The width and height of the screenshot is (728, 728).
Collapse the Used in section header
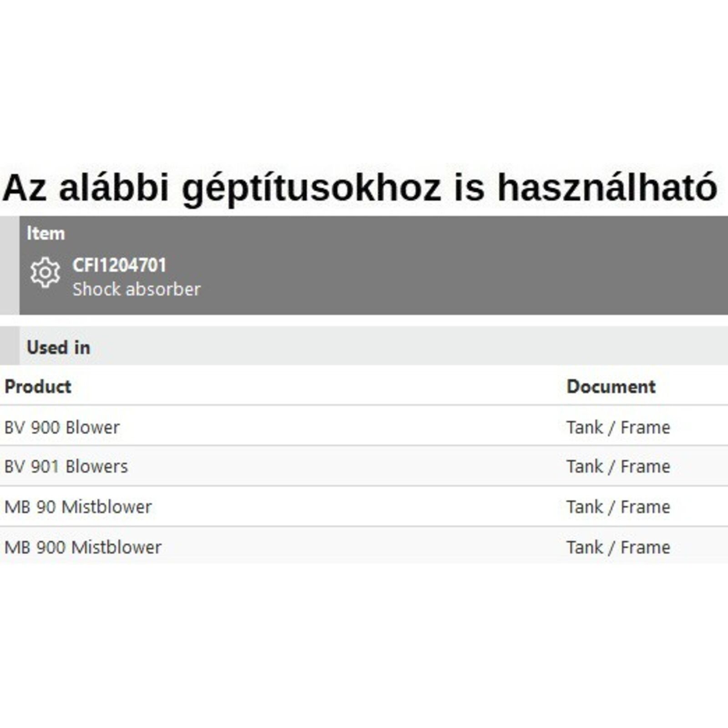click(58, 348)
